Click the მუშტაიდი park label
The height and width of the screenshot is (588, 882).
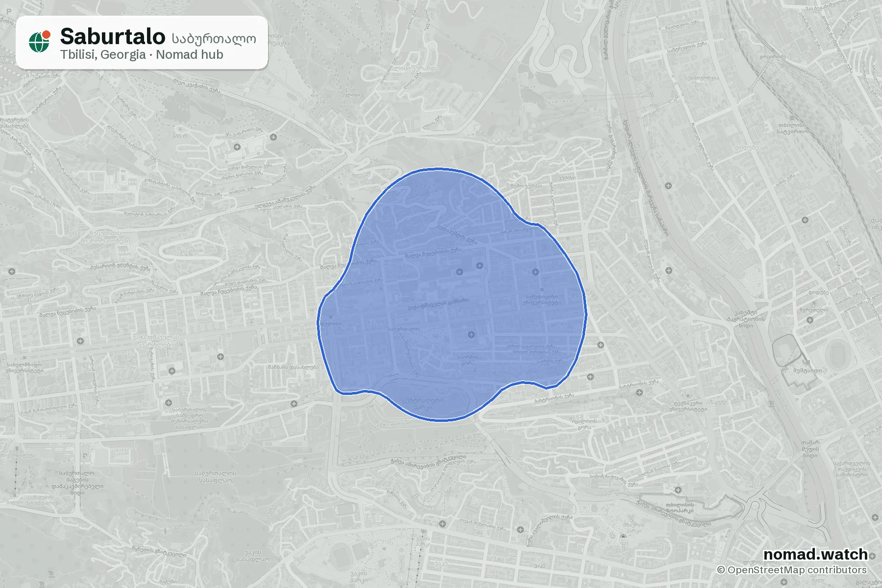point(808,370)
